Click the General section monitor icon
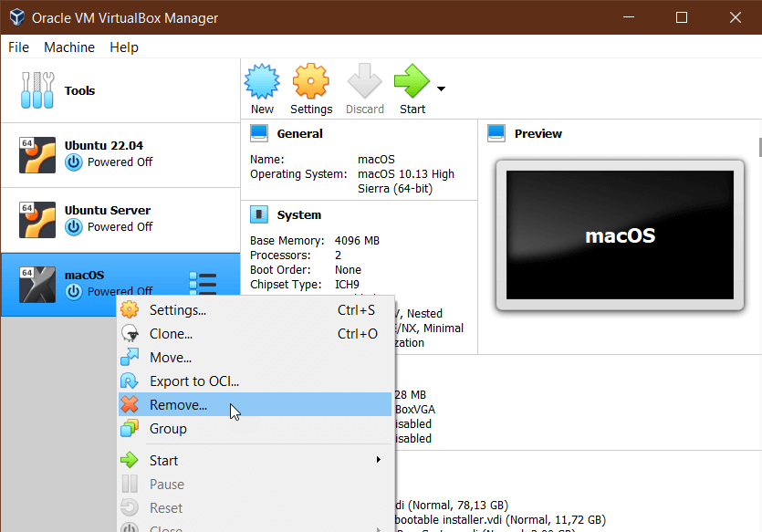Viewport: 762px width, 532px height. coord(259,133)
